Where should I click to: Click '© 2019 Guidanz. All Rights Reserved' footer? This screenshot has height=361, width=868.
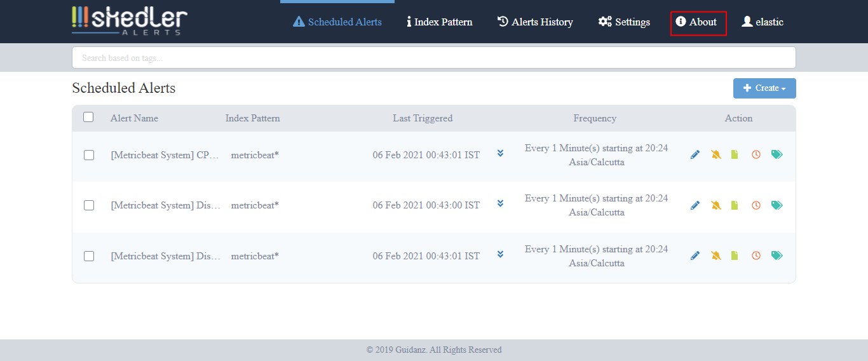coord(434,350)
